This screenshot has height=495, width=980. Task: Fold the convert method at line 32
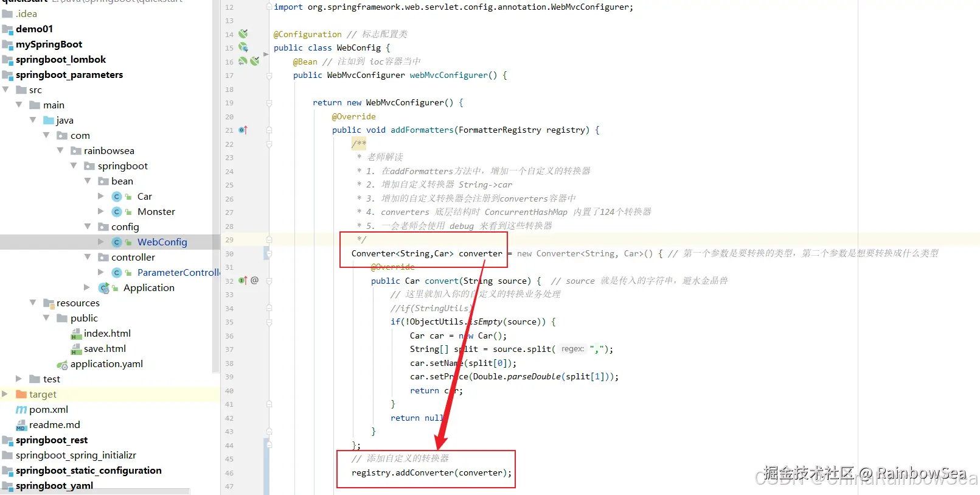click(269, 281)
